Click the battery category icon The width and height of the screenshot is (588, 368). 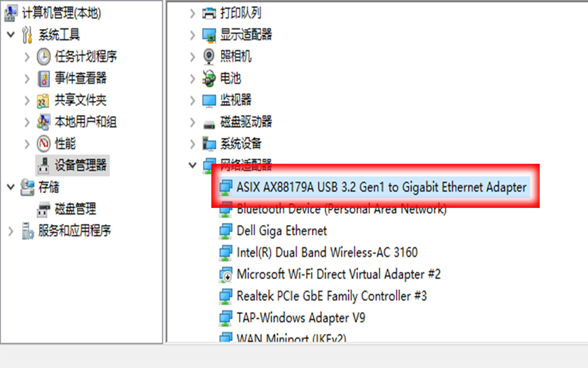click(209, 78)
